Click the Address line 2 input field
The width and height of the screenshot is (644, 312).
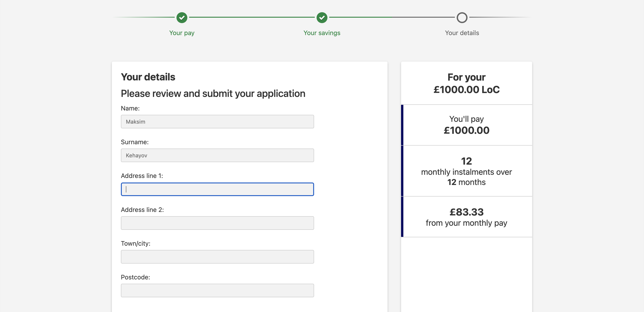click(217, 223)
